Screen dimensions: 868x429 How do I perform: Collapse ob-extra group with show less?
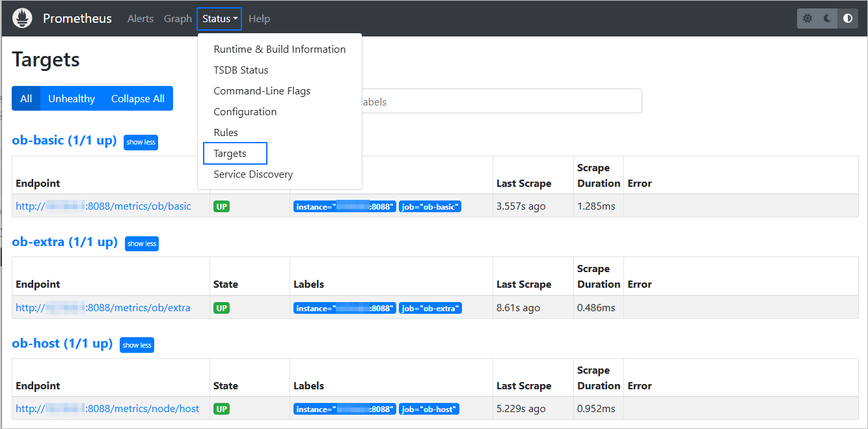click(142, 243)
